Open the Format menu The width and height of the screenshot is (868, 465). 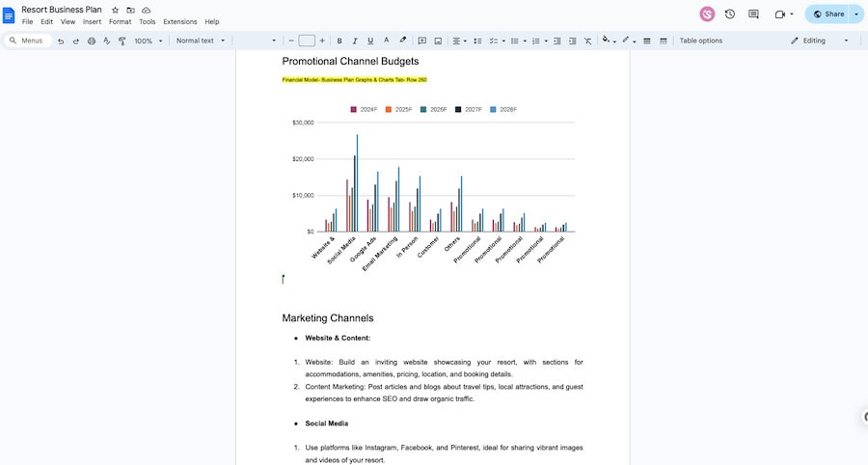click(x=121, y=22)
